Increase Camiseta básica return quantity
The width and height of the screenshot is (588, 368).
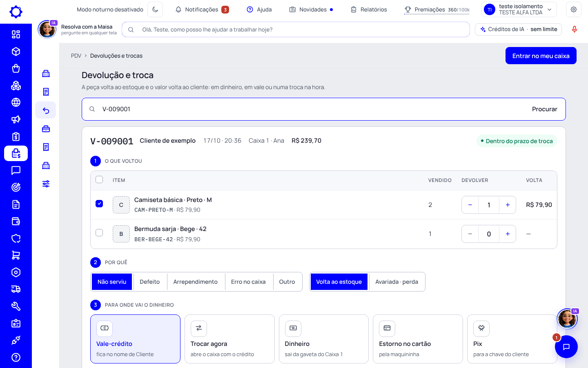tap(508, 205)
